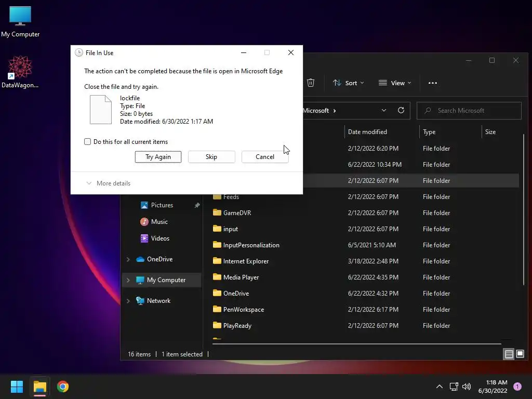The image size is (532, 399).
Task: Click the delete trash icon in Explorer toolbar
Action: (311, 83)
